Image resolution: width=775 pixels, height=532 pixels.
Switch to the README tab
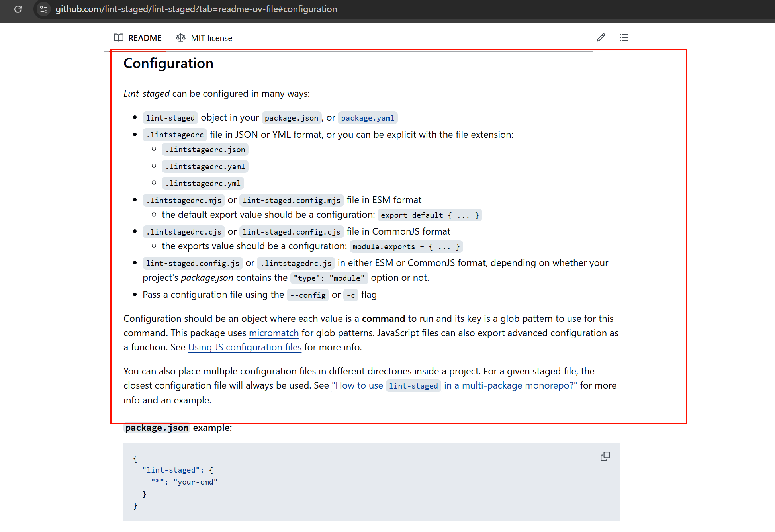coord(145,38)
